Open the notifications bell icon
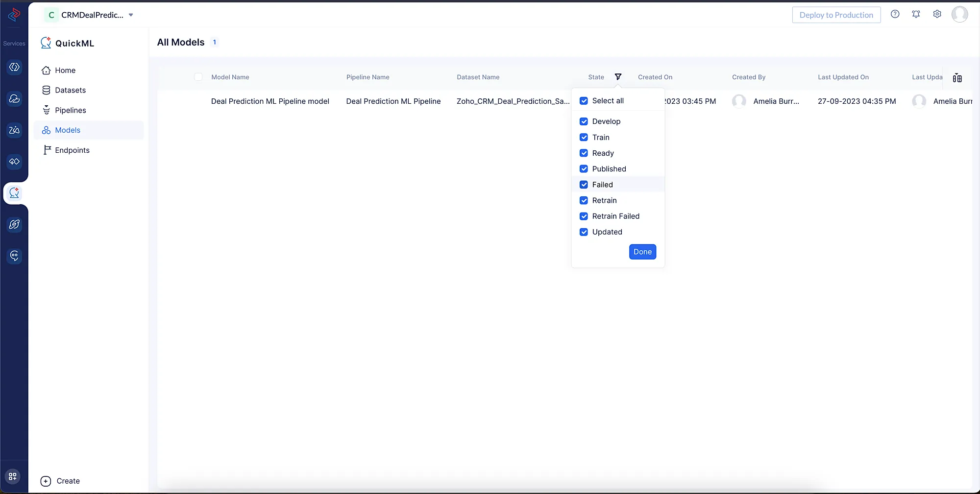The image size is (980, 494). pos(916,14)
